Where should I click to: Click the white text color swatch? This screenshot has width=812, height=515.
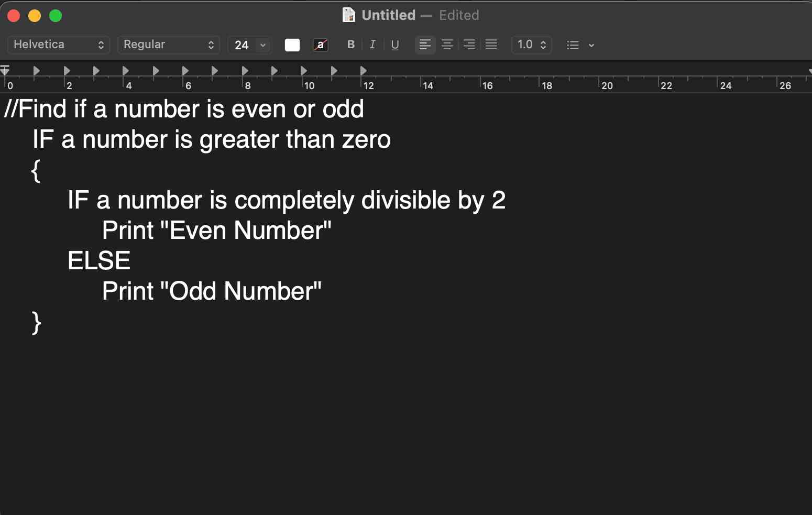pyautogui.click(x=292, y=45)
